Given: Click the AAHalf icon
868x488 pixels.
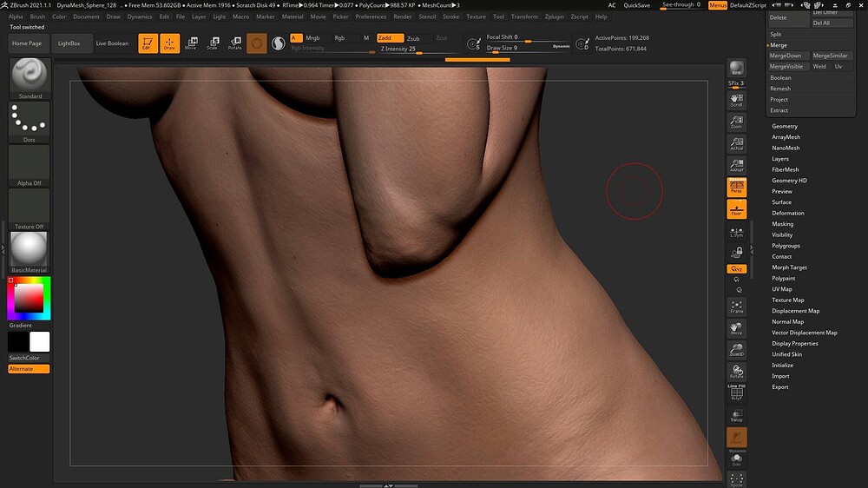Looking at the screenshot, I should pyautogui.click(x=737, y=166).
